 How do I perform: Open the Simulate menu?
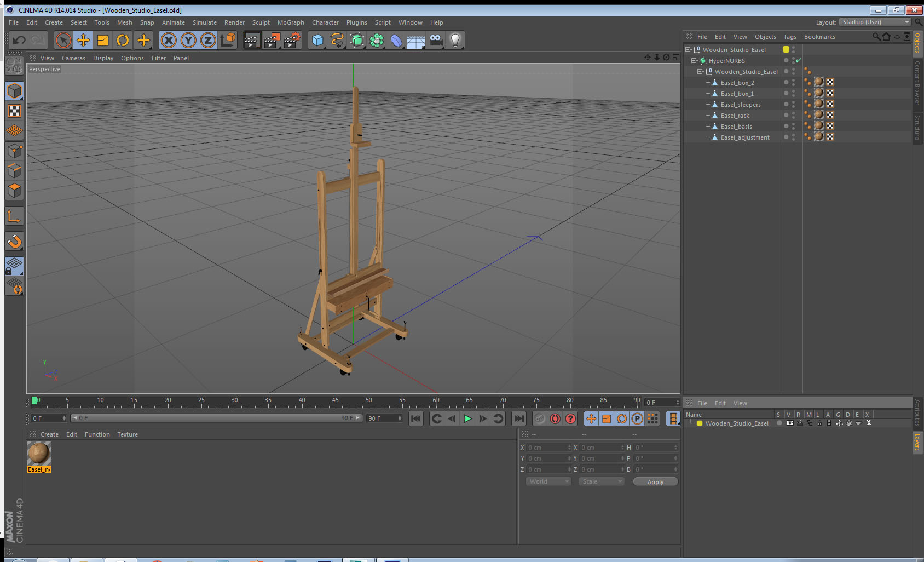coord(205,22)
